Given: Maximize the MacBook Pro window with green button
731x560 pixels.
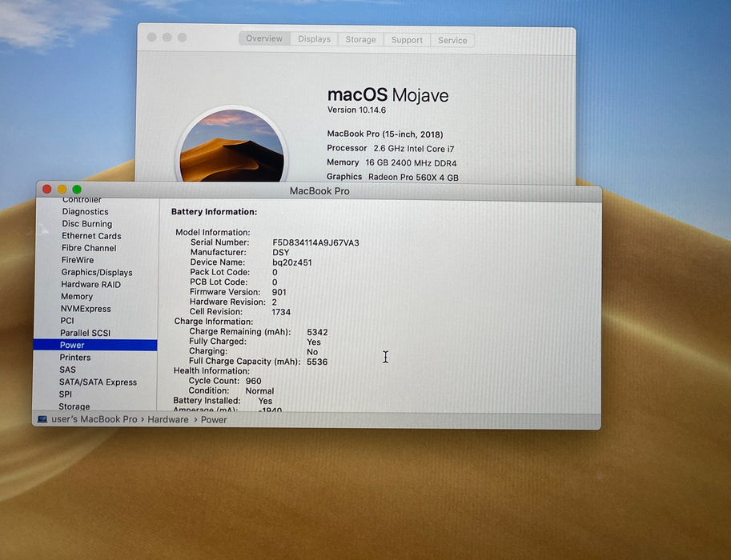Looking at the screenshot, I should click(77, 189).
